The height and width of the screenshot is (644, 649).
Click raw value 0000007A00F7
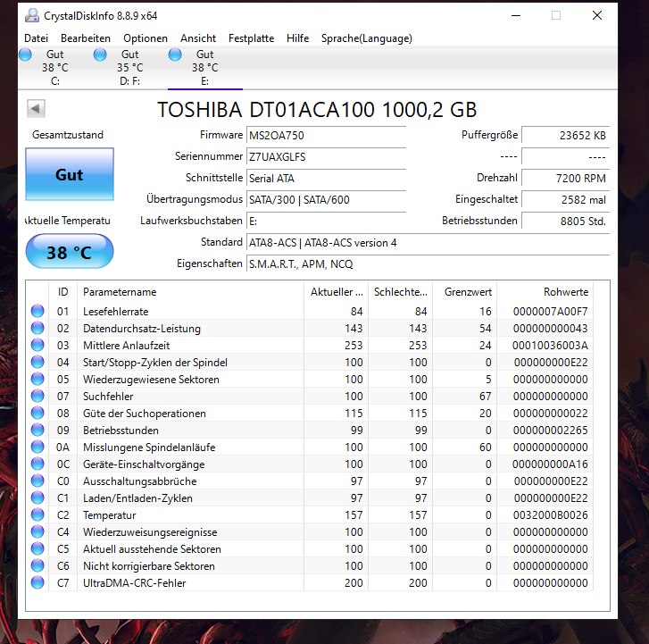[551, 312]
